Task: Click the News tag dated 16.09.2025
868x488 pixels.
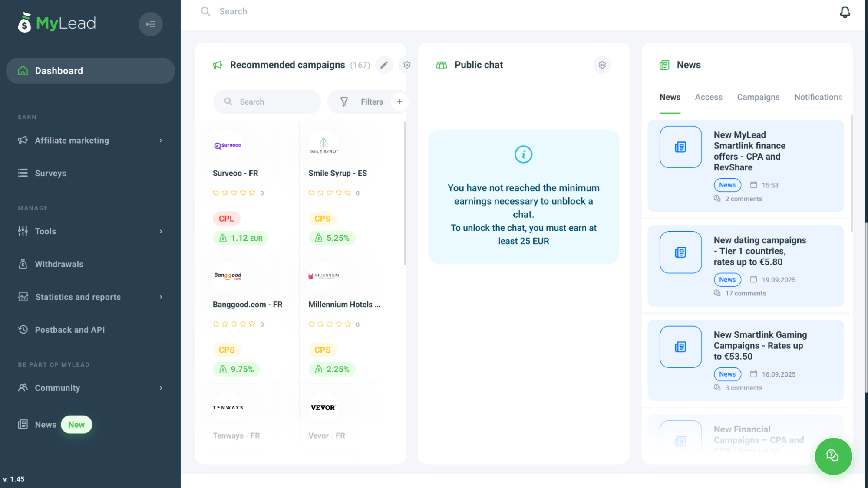Action: pos(727,374)
